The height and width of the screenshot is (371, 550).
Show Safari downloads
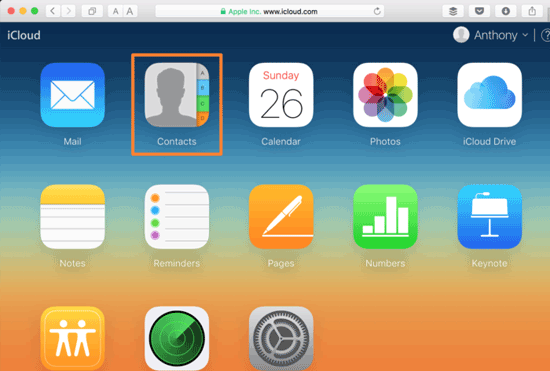pyautogui.click(x=505, y=11)
